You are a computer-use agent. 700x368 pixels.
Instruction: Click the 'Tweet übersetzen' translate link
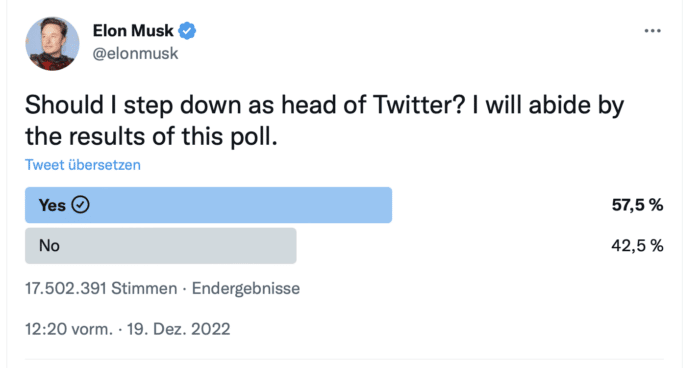click(83, 165)
